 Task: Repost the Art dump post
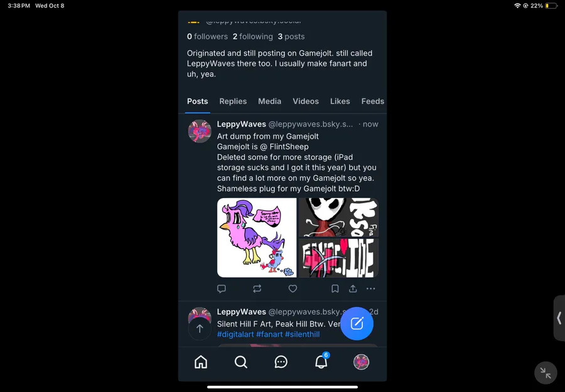pyautogui.click(x=257, y=289)
